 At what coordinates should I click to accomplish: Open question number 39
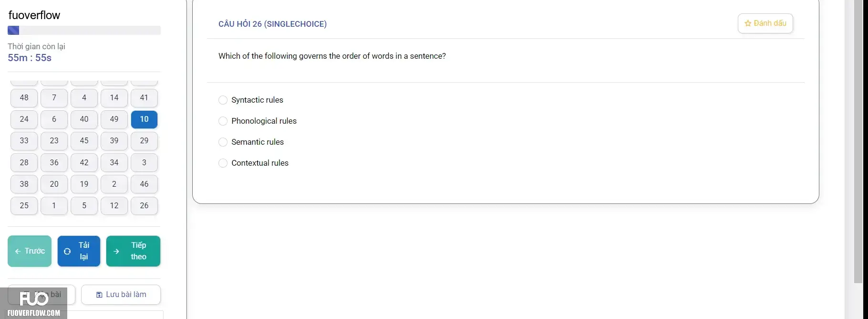point(114,141)
